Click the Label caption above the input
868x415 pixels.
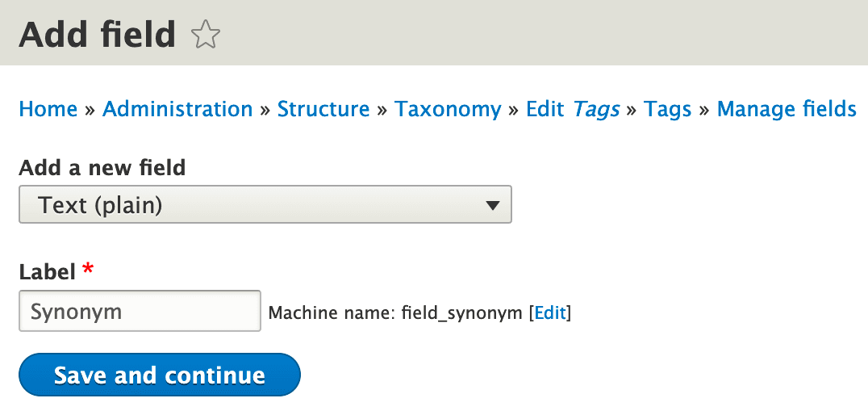[x=47, y=271]
